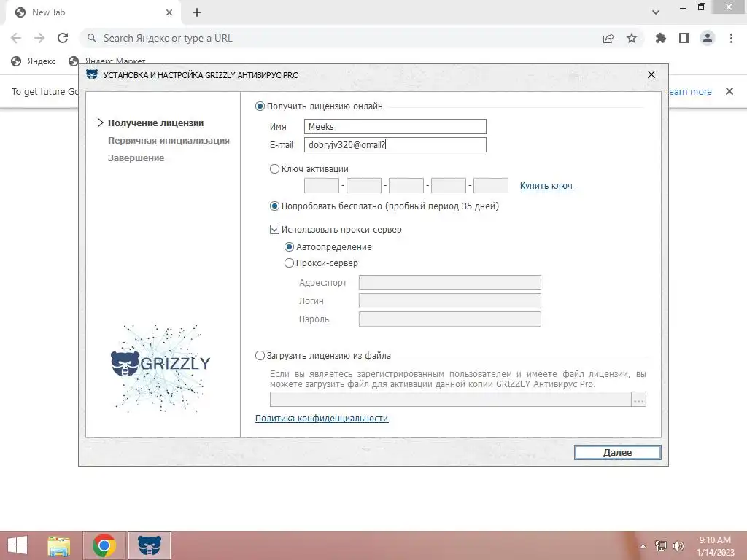Viewport: 747px width, 560px height.
Task: Open Купить ключ link
Action: (546, 186)
